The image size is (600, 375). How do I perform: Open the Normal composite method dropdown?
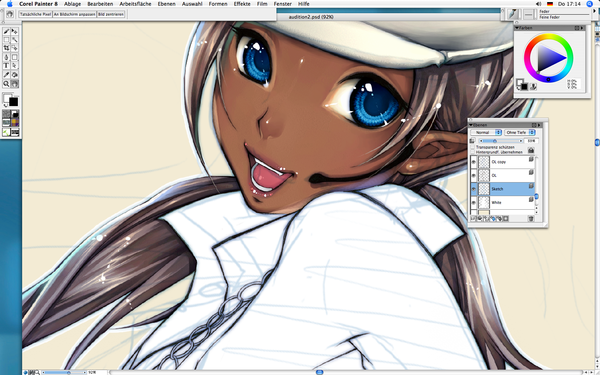click(x=486, y=132)
